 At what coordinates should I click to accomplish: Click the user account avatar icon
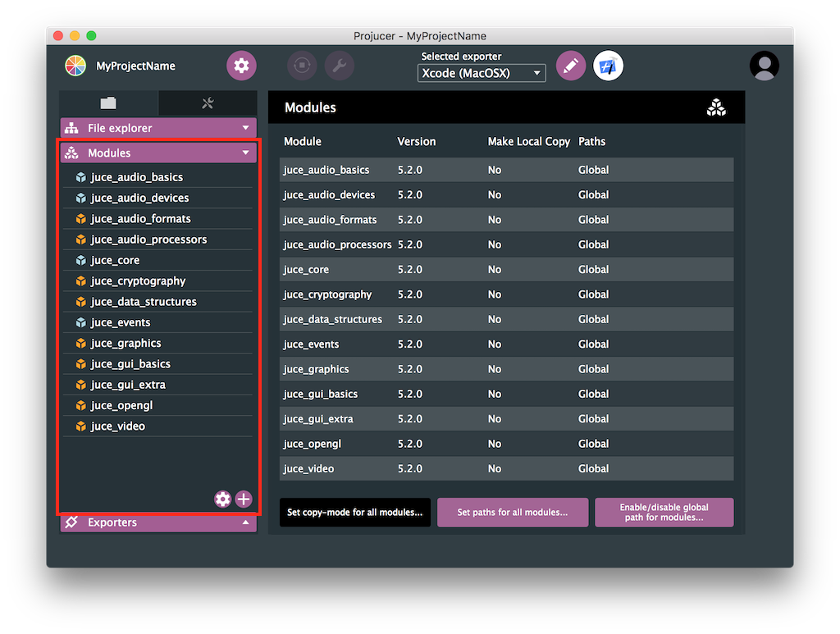click(x=764, y=66)
